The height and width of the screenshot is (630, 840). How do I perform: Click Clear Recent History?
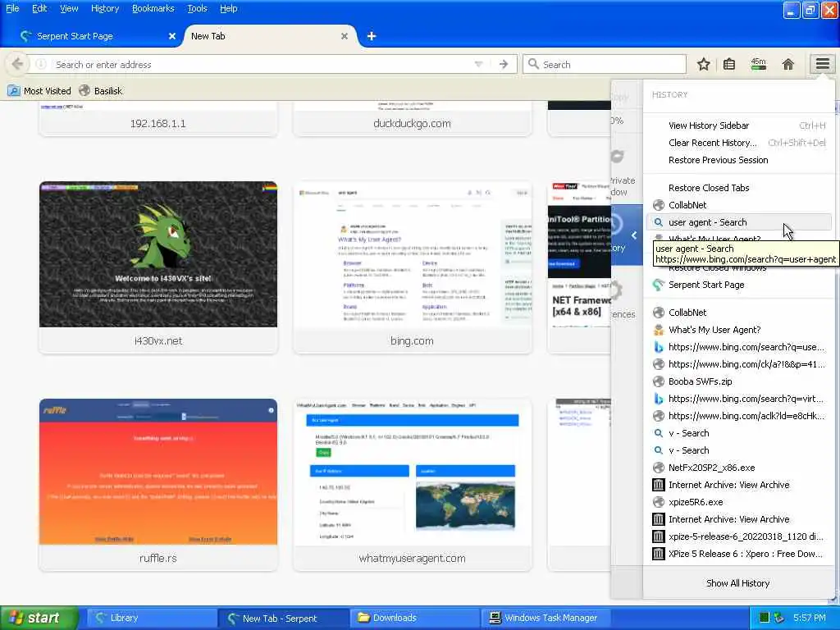coord(739,143)
